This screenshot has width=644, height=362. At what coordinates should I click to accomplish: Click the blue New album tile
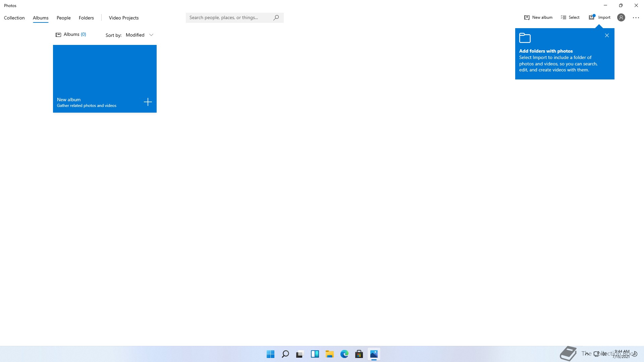pyautogui.click(x=105, y=79)
